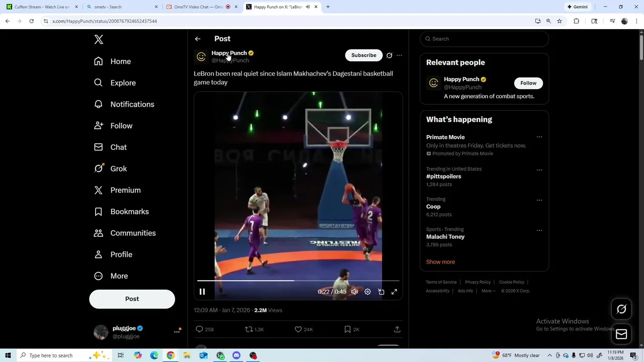The width and height of the screenshot is (644, 362).
Task: Share the post via share icon
Action: point(397,329)
